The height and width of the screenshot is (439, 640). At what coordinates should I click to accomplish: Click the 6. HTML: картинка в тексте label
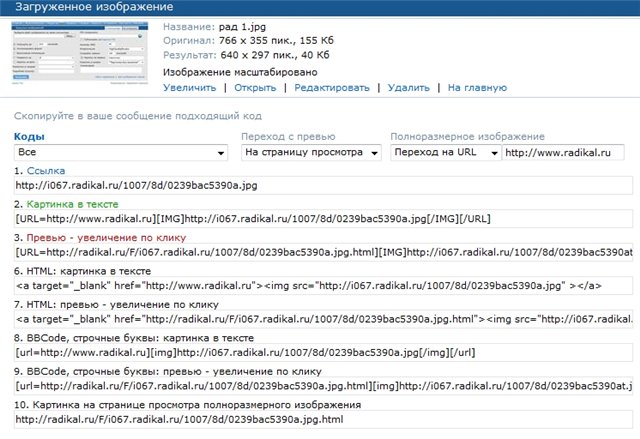tap(82, 271)
